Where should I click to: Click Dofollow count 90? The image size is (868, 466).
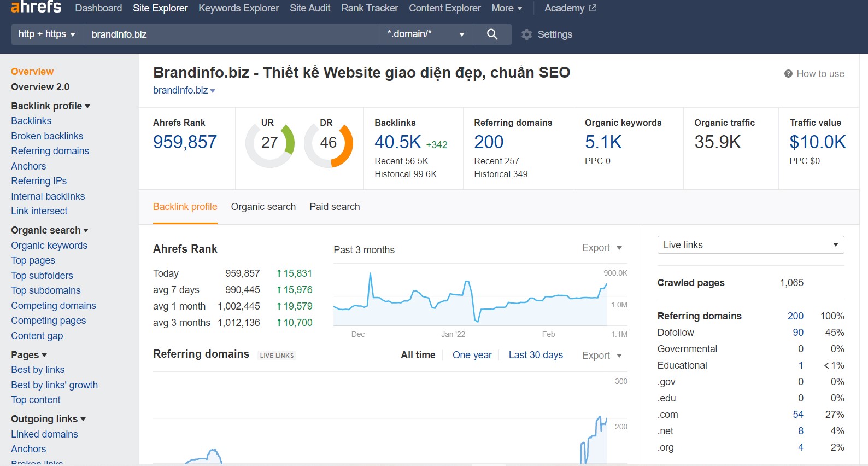tap(798, 333)
